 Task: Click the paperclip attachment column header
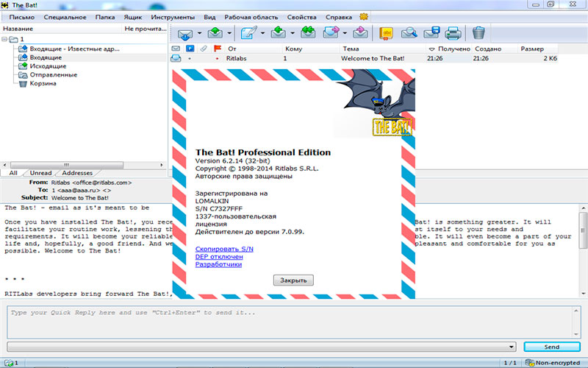click(204, 49)
